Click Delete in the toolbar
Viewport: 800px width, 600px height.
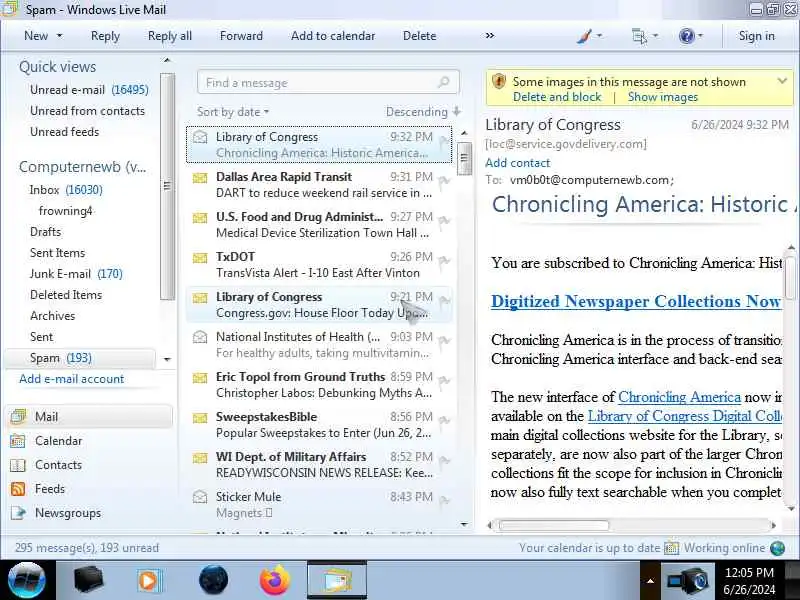pos(419,36)
